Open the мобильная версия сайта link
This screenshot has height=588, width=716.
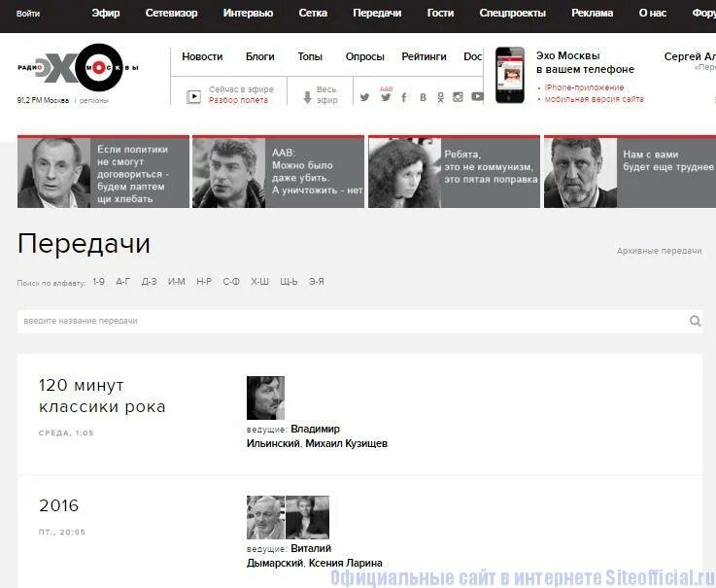(x=595, y=99)
